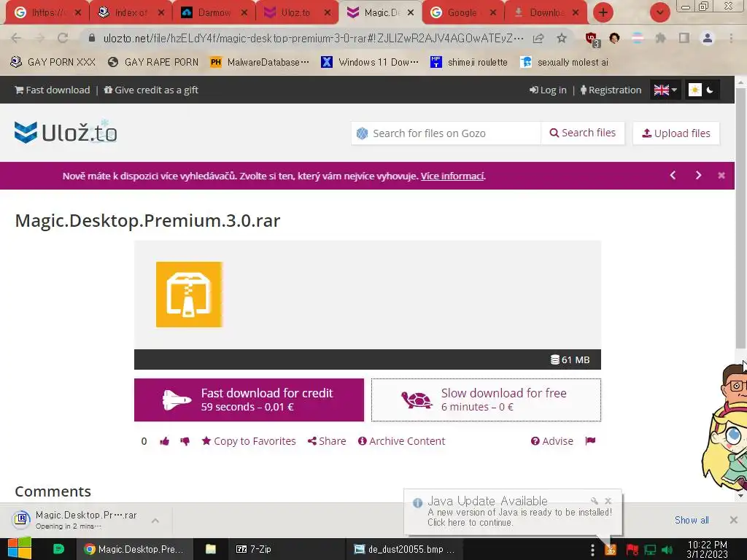Click the Advise link
Screen dimensions: 747x560
tap(552, 441)
